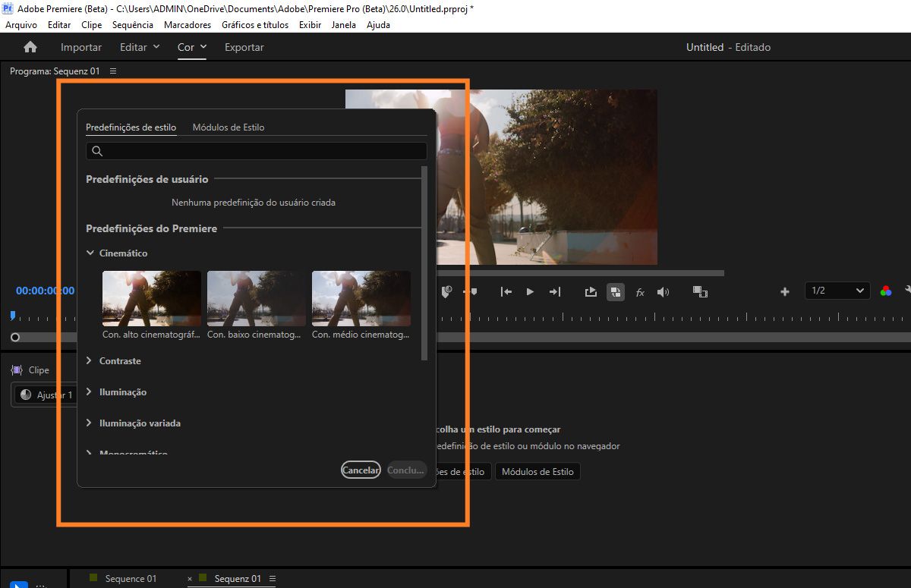Viewport: 911px width, 588px height.
Task: Click the Export Frame icon
Action: pyautogui.click(x=591, y=291)
